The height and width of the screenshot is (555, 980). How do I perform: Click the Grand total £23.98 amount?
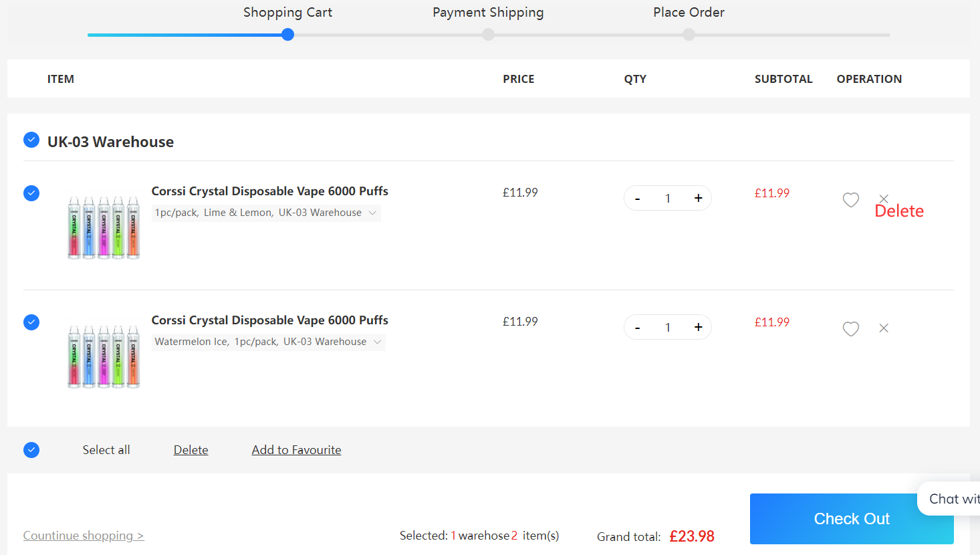click(x=692, y=536)
